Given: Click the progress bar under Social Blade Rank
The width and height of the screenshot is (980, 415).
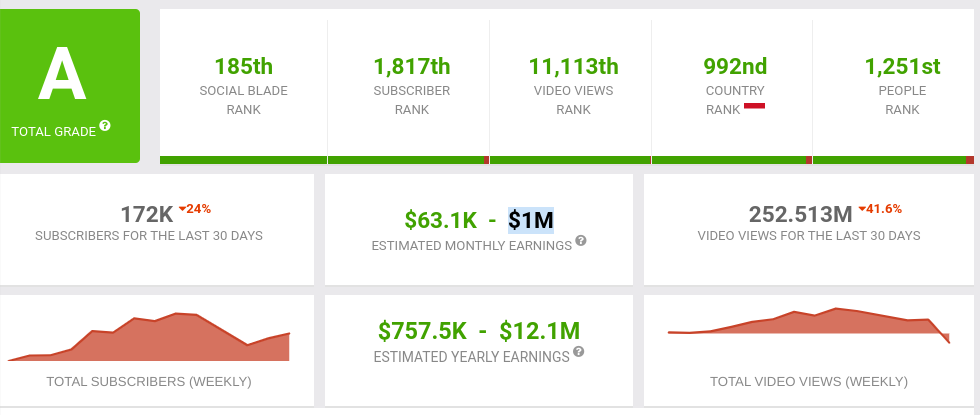Looking at the screenshot, I should (x=243, y=160).
